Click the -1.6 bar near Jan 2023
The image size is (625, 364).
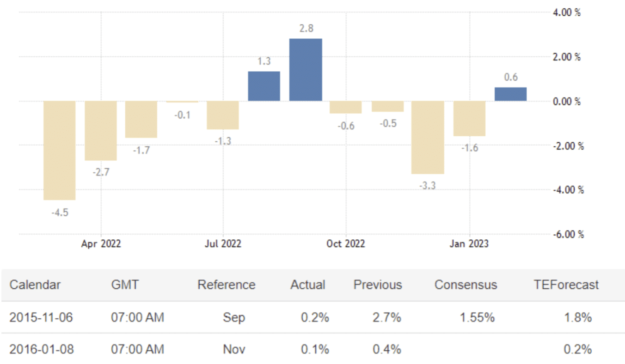(469, 119)
